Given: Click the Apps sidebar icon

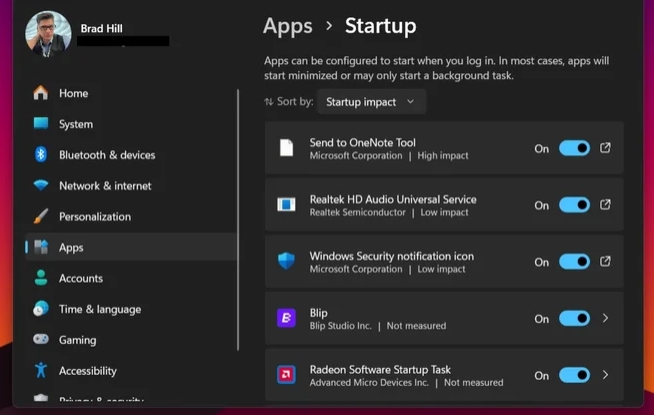Looking at the screenshot, I should coord(41,247).
